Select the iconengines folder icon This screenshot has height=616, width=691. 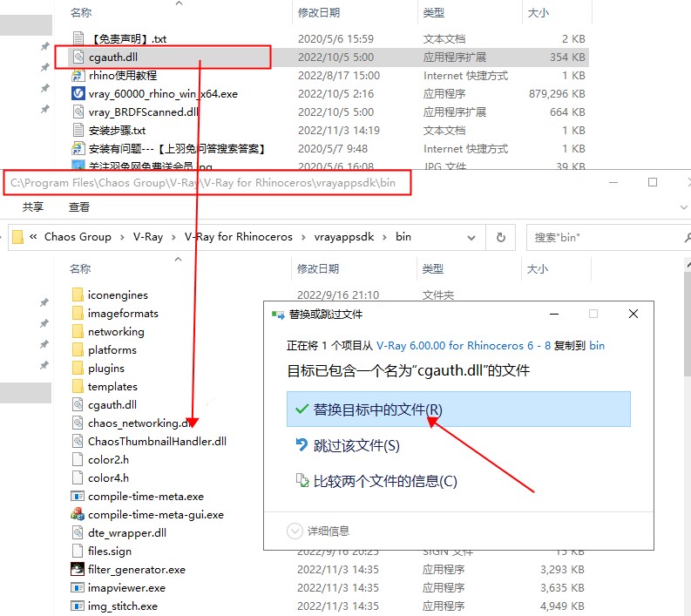tap(78, 294)
